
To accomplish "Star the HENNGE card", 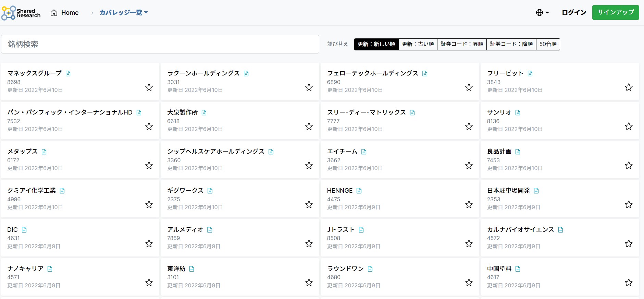I will coord(469,204).
